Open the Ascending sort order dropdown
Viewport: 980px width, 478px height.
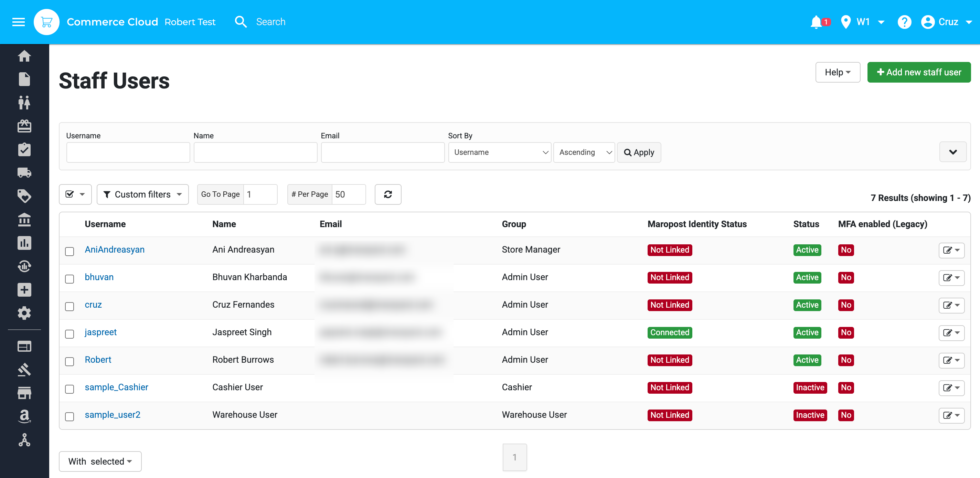tap(584, 152)
